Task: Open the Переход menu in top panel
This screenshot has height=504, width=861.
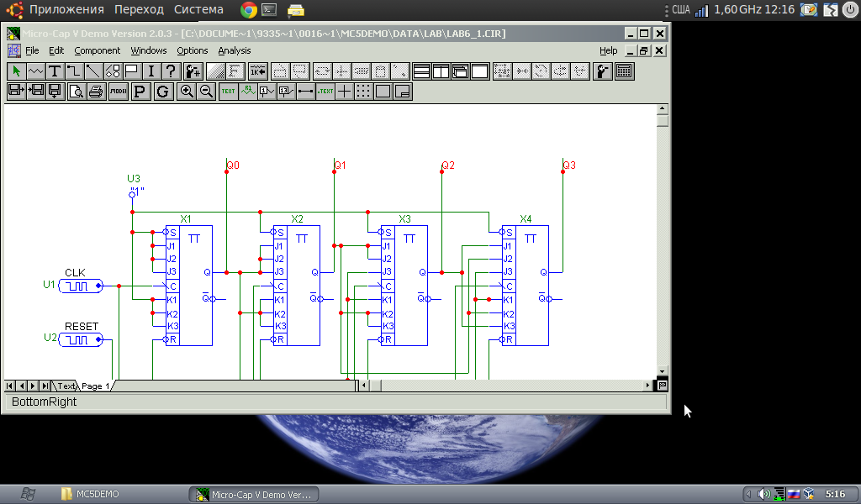Action: pos(139,9)
